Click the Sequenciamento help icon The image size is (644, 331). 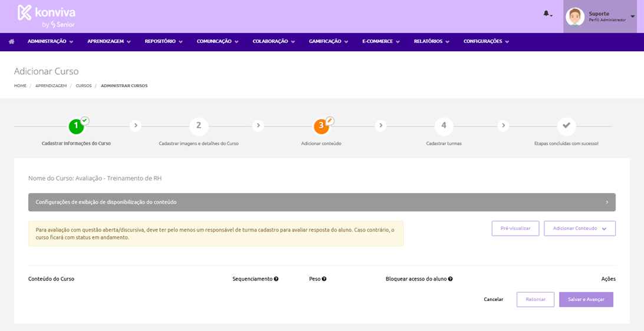(276, 279)
